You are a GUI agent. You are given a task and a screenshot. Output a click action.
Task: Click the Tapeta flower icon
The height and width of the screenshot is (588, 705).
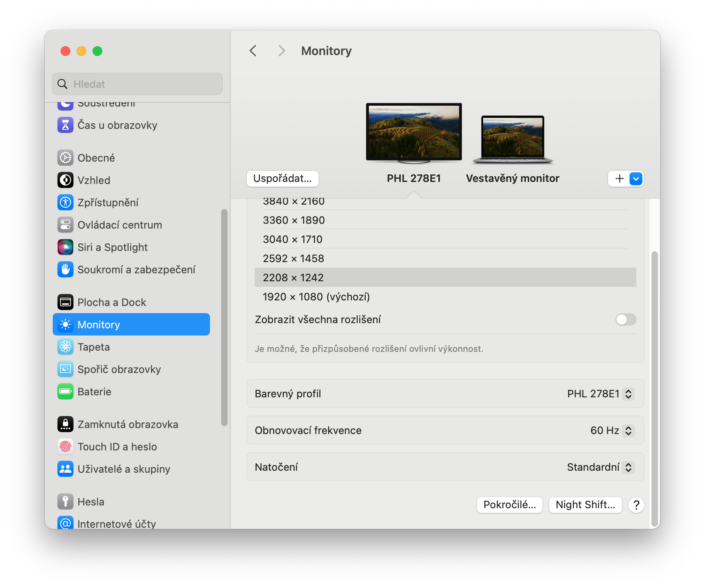(x=65, y=347)
